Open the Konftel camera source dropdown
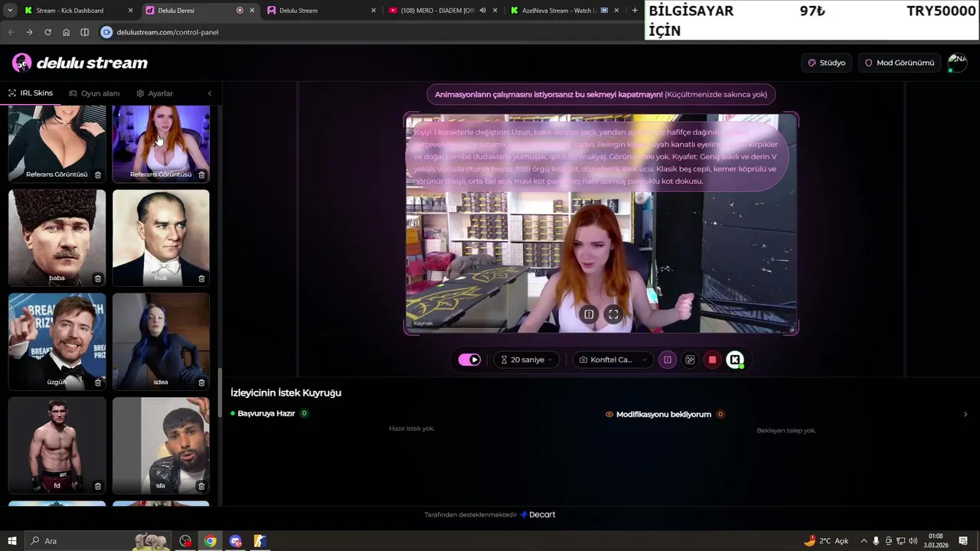The image size is (980, 551). [x=614, y=360]
